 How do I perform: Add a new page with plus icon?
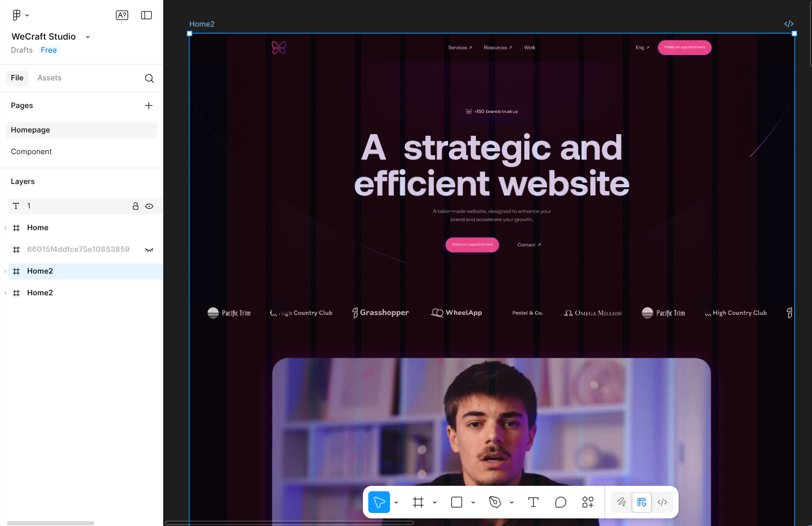coord(149,105)
